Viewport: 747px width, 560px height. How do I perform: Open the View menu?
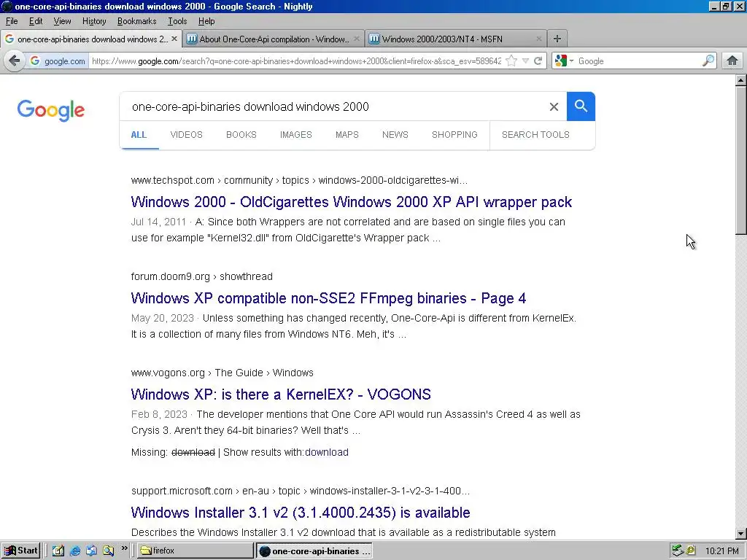62,21
